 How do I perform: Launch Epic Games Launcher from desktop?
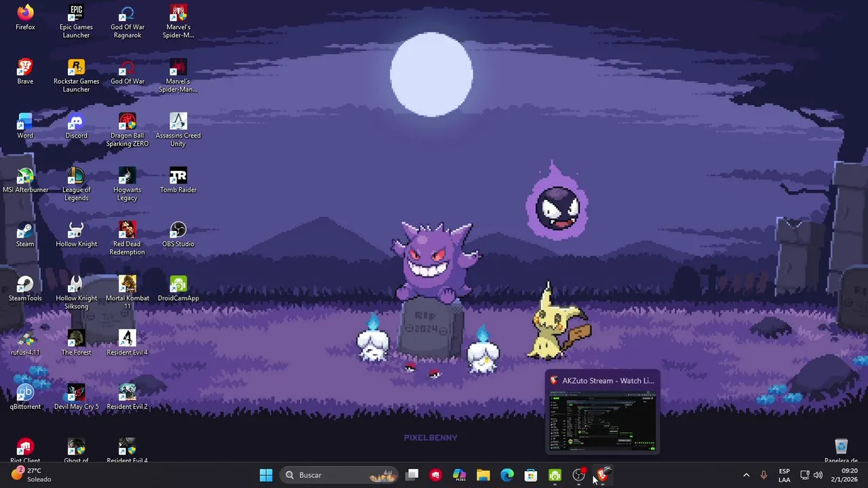click(x=76, y=21)
